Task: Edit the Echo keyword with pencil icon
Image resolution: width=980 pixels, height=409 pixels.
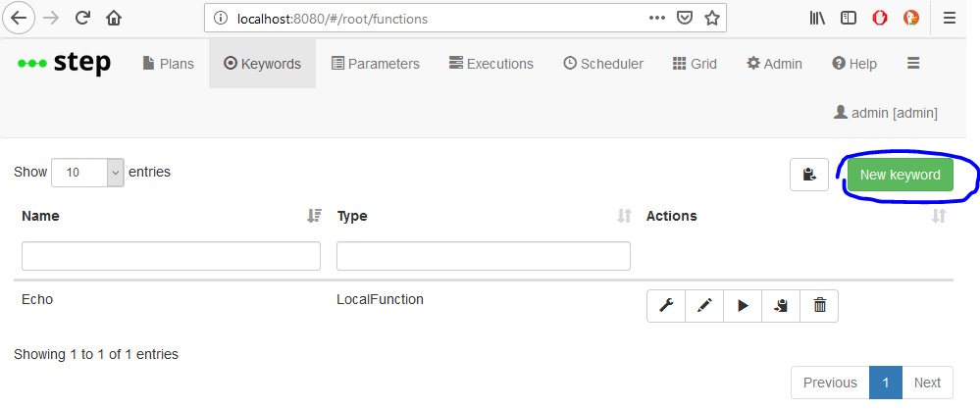Action: [x=704, y=305]
